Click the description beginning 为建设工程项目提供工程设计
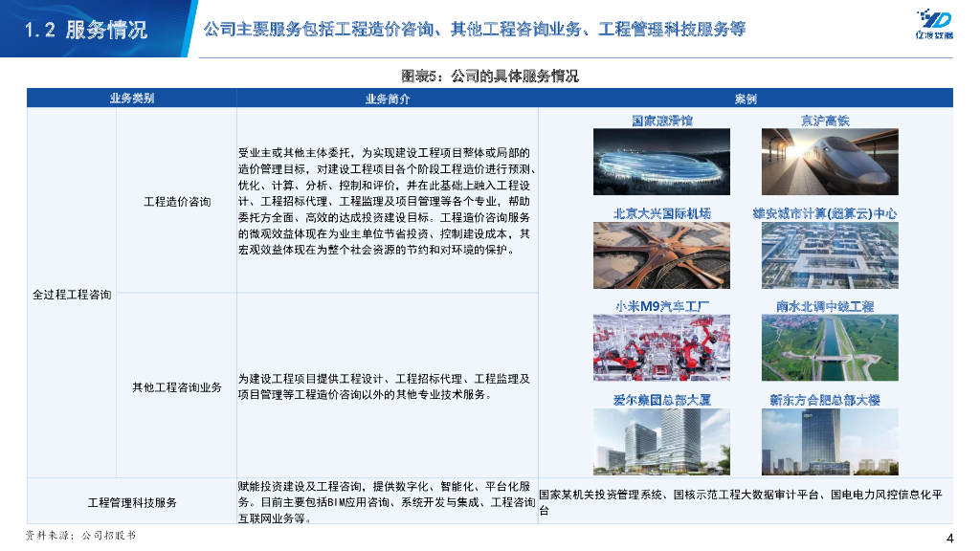 pyautogui.click(x=384, y=386)
